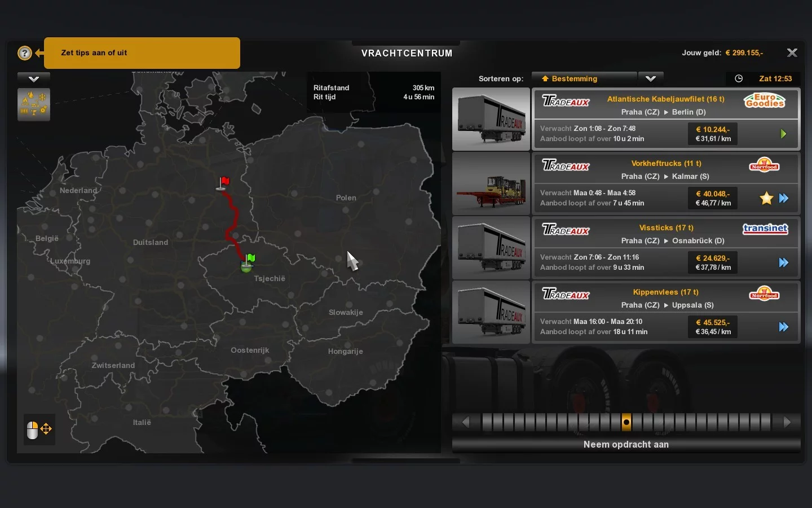The image size is (812, 508).
Task: Close the Vrachtcentrum window
Action: click(x=792, y=52)
